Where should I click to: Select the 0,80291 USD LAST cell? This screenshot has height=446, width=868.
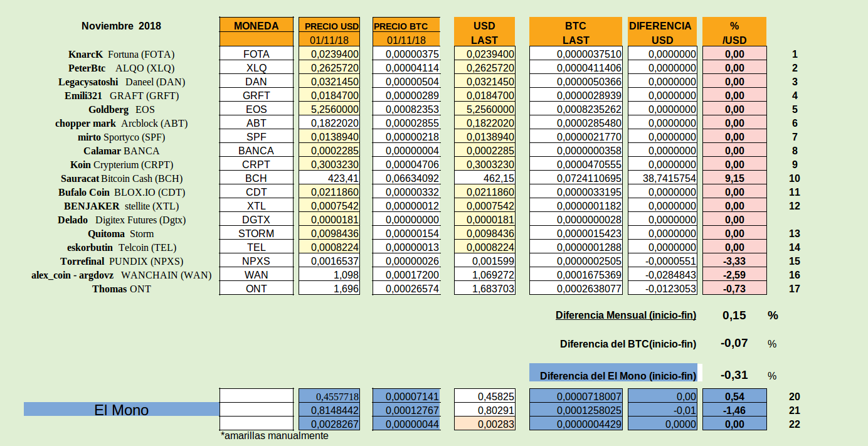point(485,410)
